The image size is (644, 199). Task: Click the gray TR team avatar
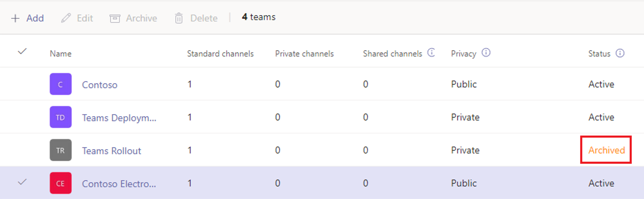(x=61, y=150)
